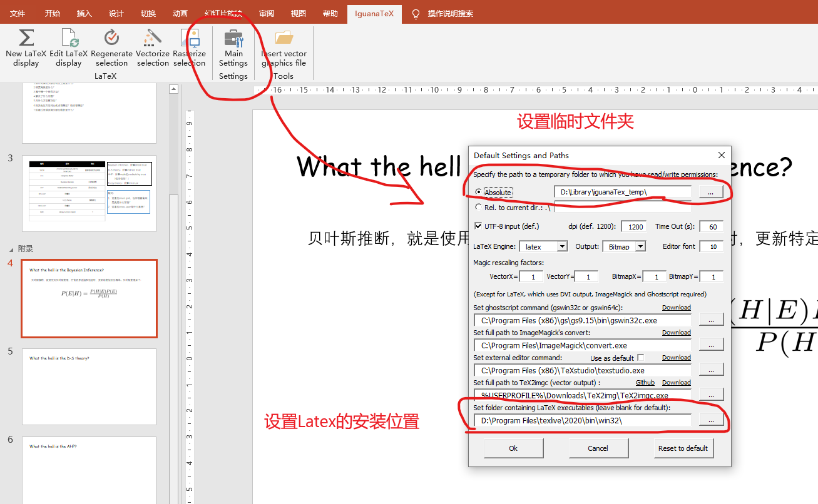Open the Output Bitmap dropdown

point(640,247)
